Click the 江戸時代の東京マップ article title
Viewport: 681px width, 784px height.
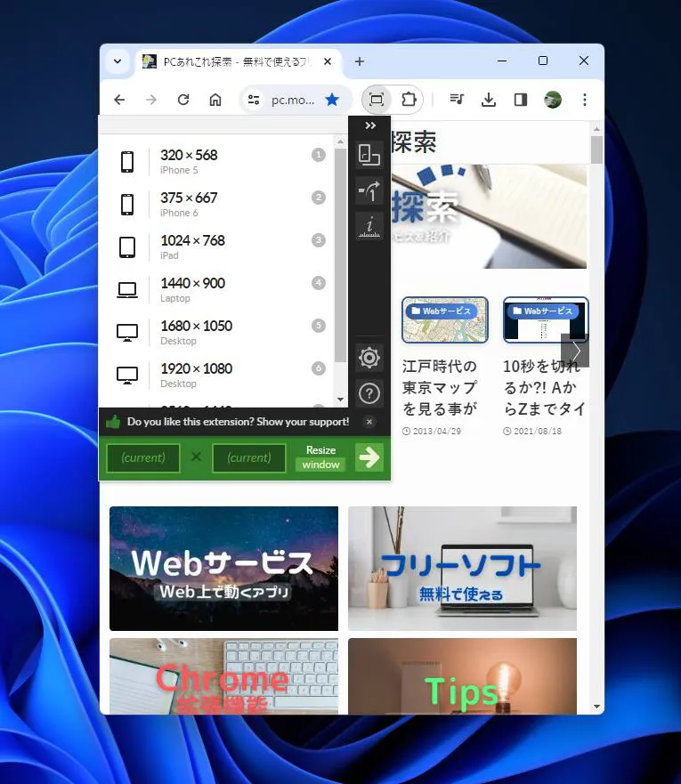point(440,387)
